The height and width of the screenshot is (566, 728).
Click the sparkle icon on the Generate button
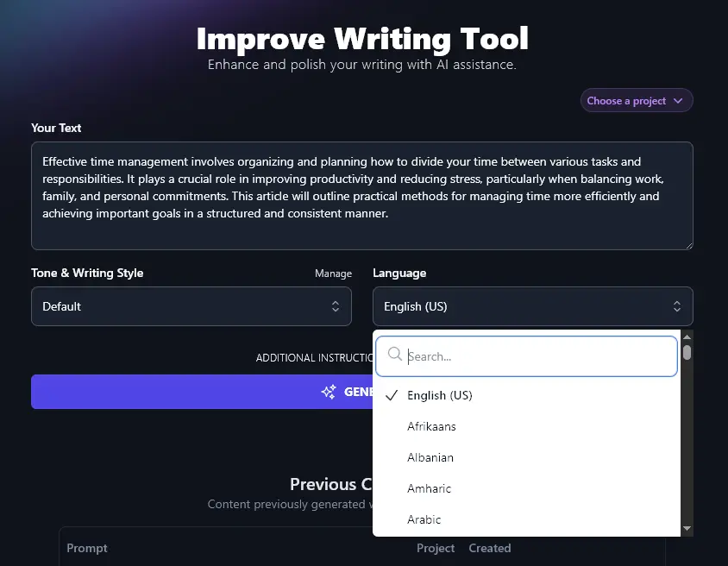(x=329, y=391)
